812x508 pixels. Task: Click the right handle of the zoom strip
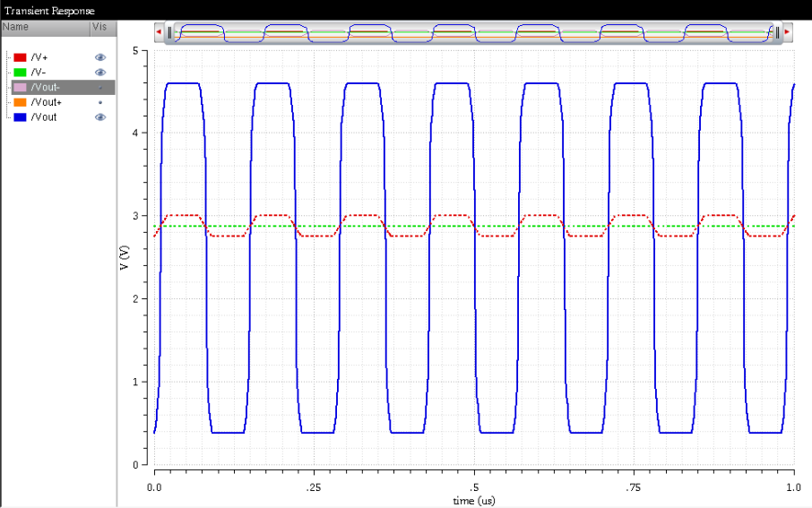pyautogui.click(x=777, y=32)
